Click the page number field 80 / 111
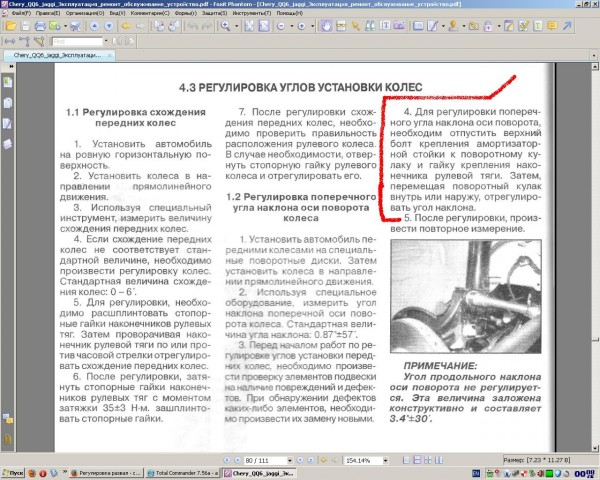This screenshot has width=600, height=480. tap(265, 460)
